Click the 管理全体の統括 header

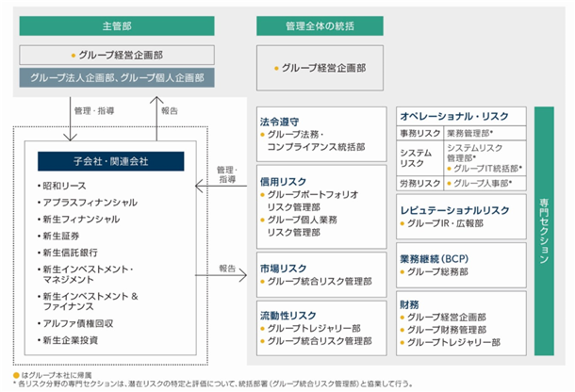point(320,26)
